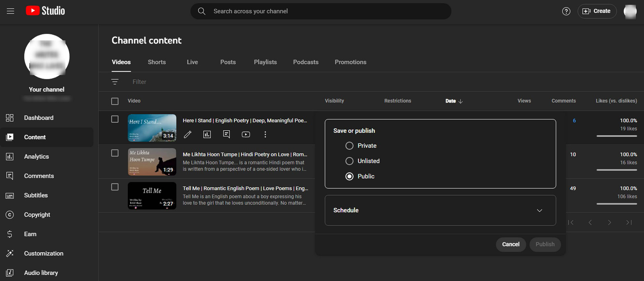Viewport: 644px width, 281px height.
Task: Click the YouTube Studio logo
Action: click(45, 11)
